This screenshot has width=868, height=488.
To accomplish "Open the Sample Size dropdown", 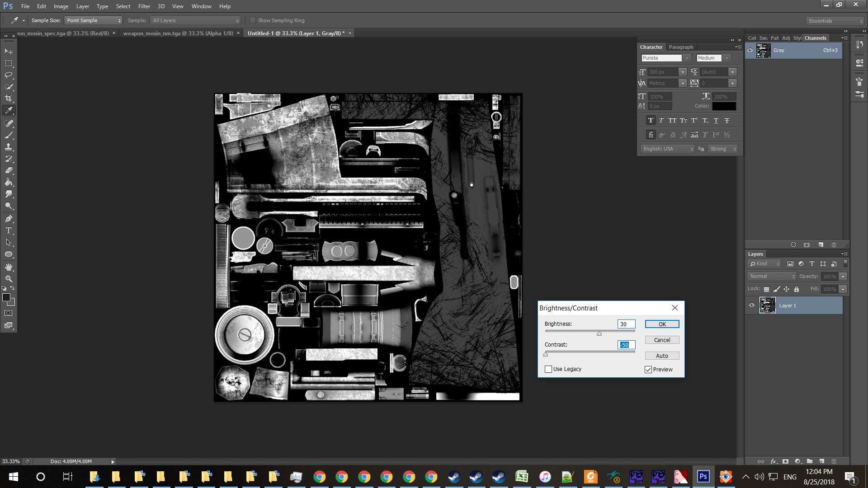I will (94, 20).
